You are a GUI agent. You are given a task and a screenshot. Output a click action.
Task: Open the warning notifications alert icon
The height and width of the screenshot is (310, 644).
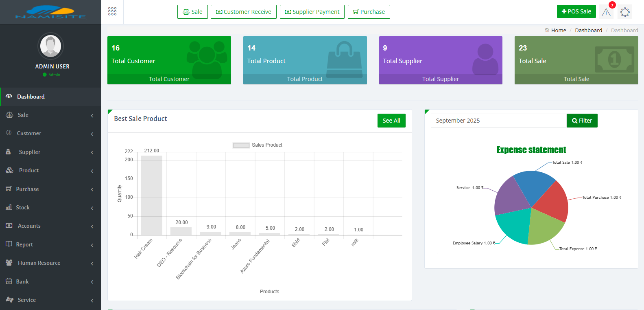coord(606,12)
